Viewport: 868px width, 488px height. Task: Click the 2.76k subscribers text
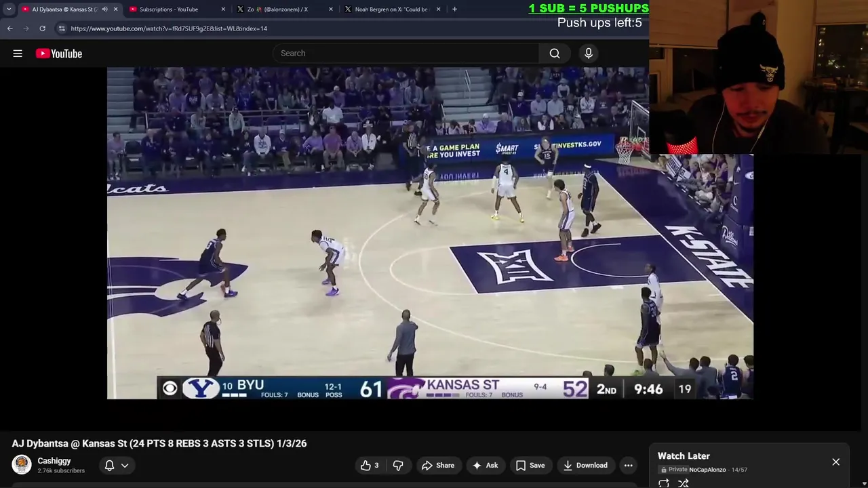(61, 471)
